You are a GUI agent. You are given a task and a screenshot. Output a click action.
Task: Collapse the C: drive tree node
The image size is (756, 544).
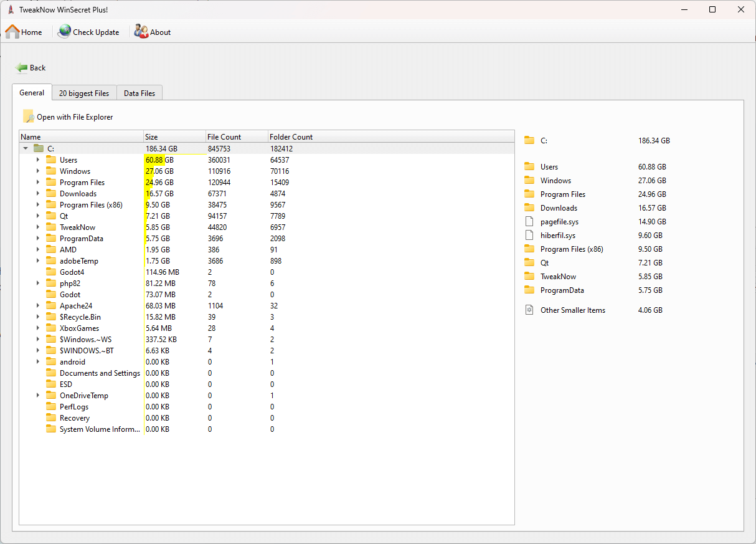pos(25,148)
